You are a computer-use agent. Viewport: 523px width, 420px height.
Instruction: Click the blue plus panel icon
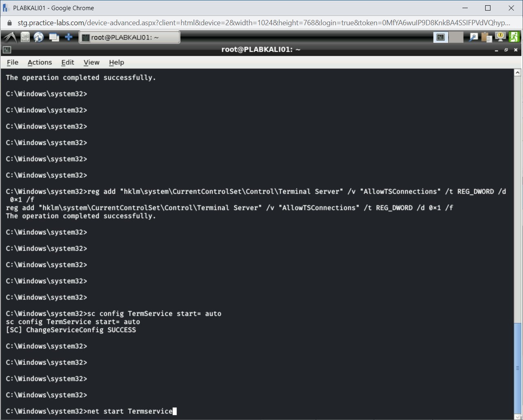(x=69, y=37)
